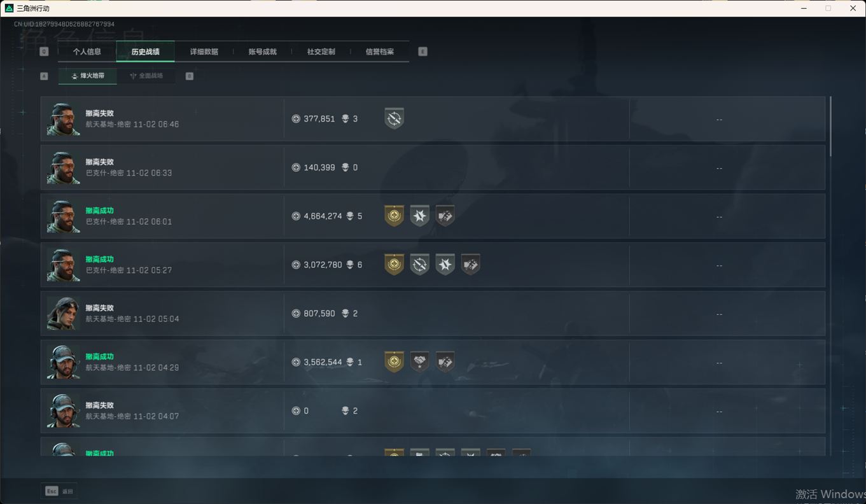Image resolution: width=866 pixels, height=504 pixels.
Task: Click the currency icon beside 807,590
Action: [x=296, y=314]
